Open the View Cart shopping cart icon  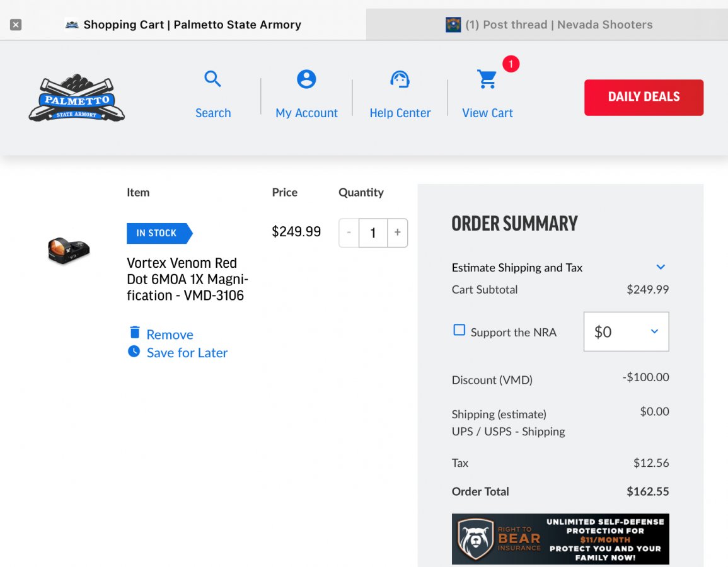487,79
